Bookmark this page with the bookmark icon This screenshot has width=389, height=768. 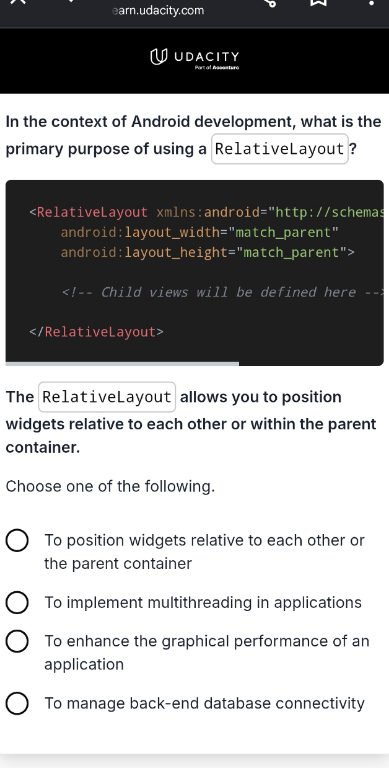tap(318, 2)
